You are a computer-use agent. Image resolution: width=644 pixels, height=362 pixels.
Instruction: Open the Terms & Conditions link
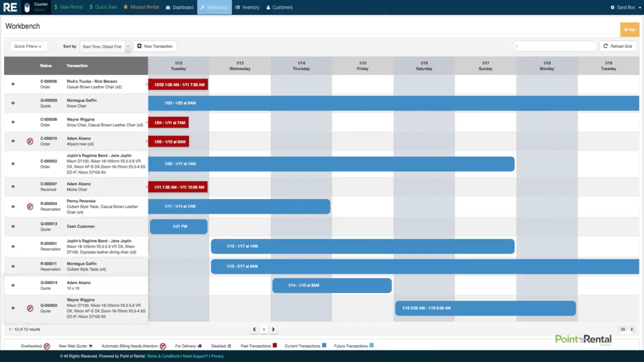[x=163, y=356]
